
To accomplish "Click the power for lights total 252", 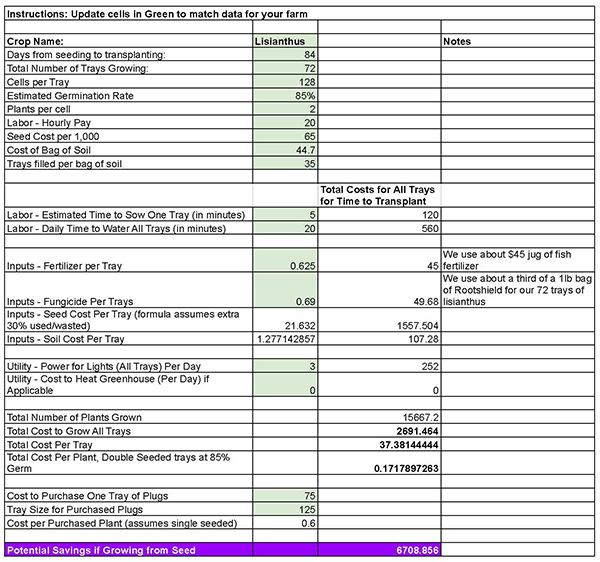I will coord(379,366).
